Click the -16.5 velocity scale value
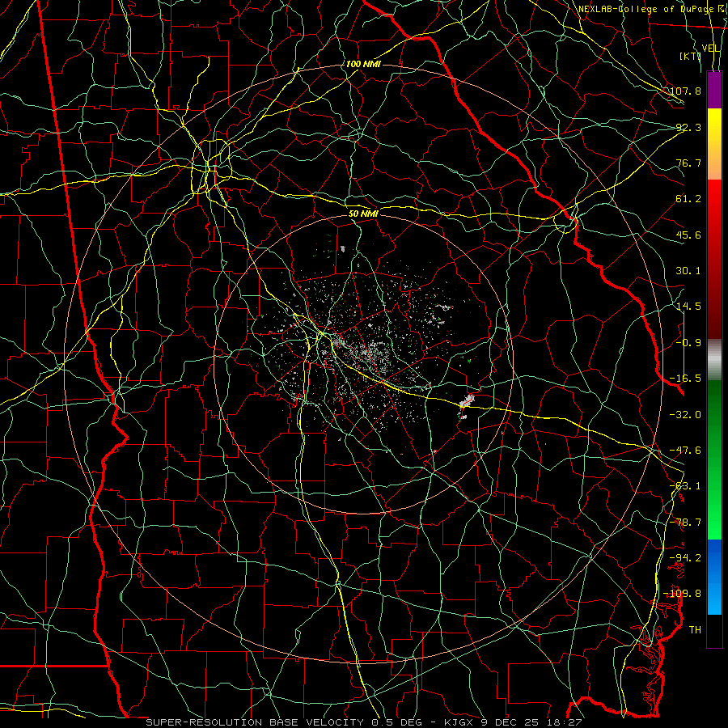 [686, 379]
